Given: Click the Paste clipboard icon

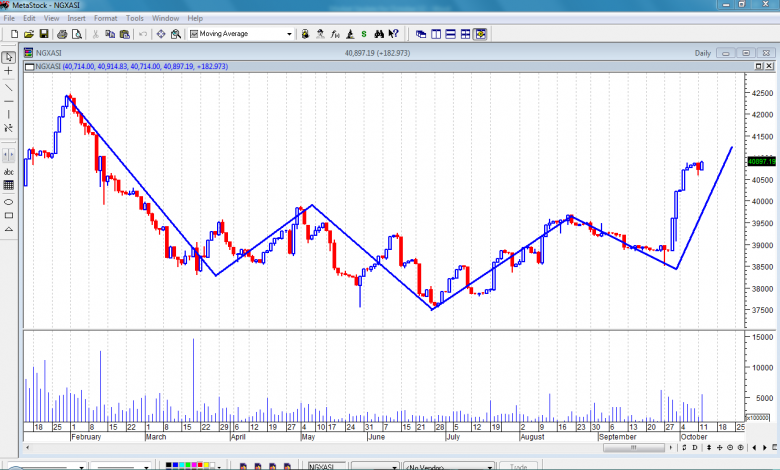Looking at the screenshot, I should coord(124,34).
